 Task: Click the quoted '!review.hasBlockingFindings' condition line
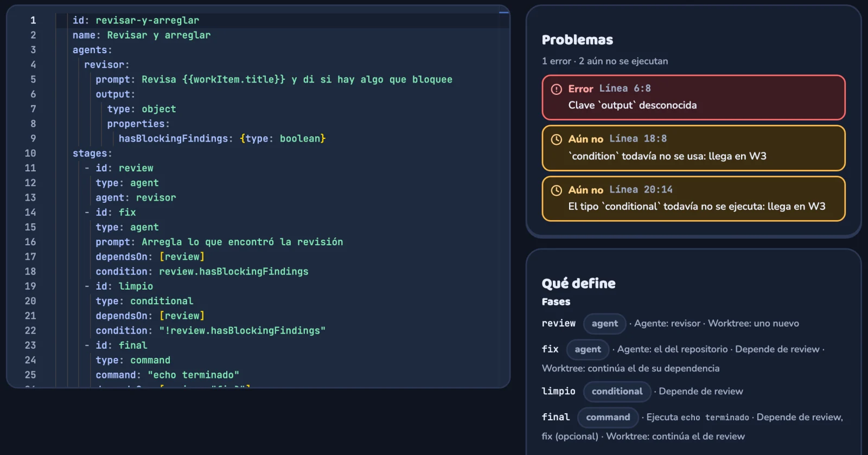210,331
